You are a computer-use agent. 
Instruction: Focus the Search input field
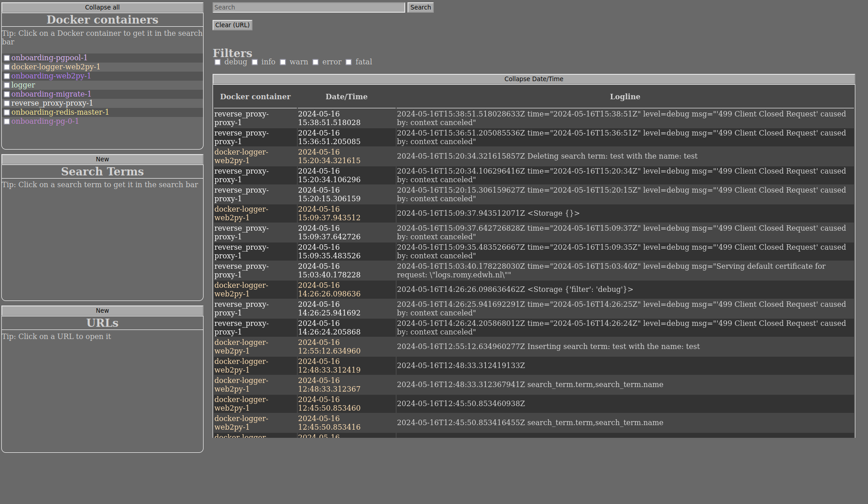[309, 7]
